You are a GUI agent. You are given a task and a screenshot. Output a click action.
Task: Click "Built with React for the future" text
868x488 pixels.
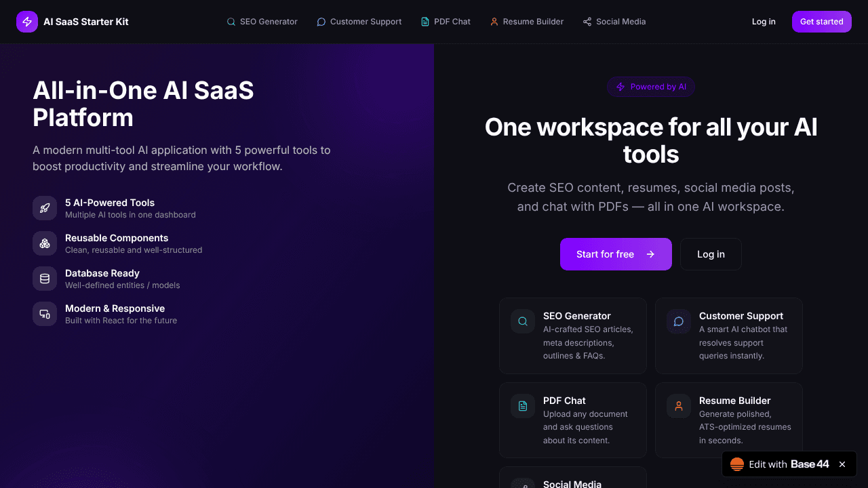(121, 321)
